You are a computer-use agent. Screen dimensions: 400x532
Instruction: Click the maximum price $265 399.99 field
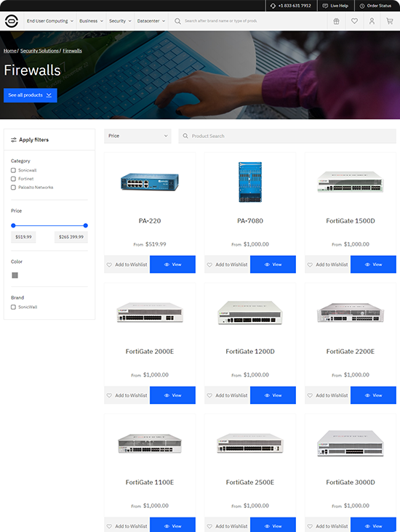tap(71, 237)
